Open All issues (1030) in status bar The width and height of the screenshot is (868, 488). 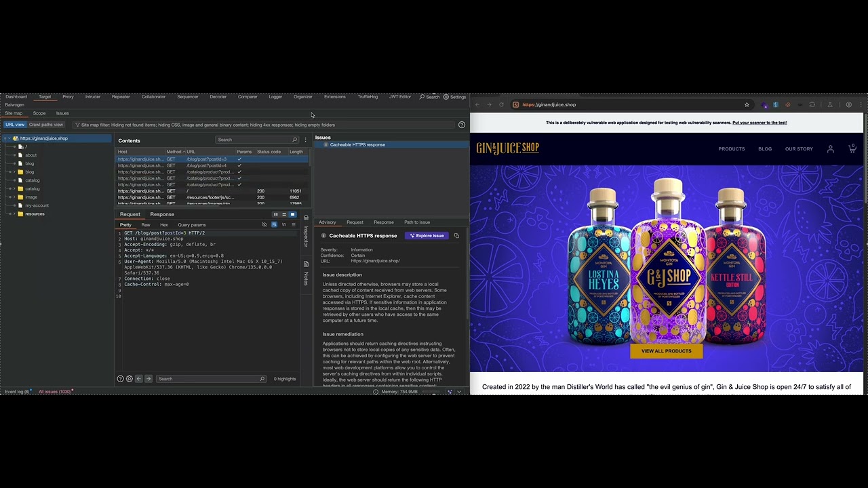click(x=56, y=392)
